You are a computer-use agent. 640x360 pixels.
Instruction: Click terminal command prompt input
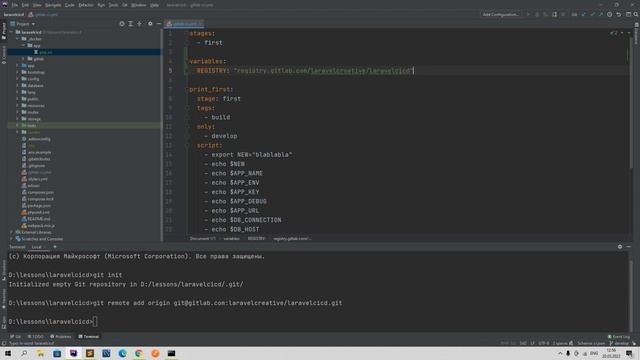[95, 322]
